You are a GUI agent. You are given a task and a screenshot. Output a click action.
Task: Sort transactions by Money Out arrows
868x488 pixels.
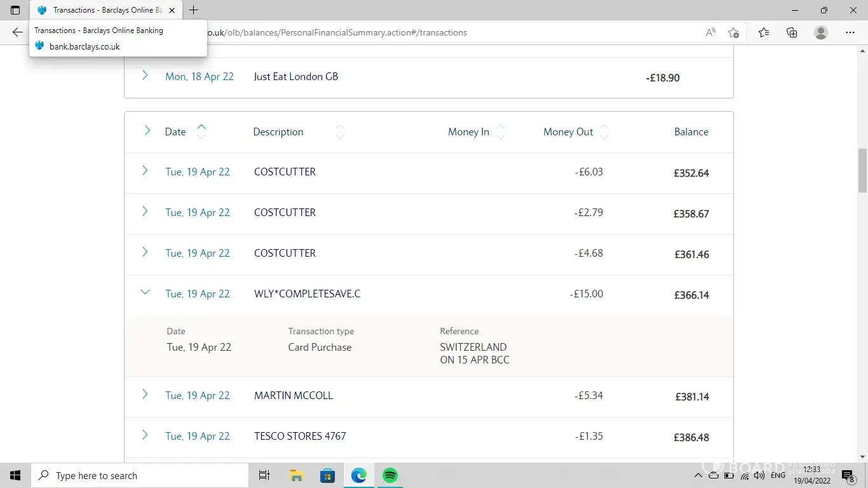click(604, 132)
